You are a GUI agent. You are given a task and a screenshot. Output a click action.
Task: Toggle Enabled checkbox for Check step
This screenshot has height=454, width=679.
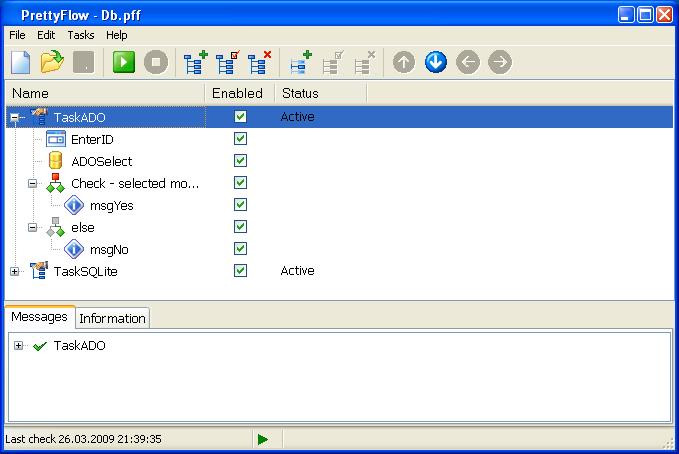point(240,183)
